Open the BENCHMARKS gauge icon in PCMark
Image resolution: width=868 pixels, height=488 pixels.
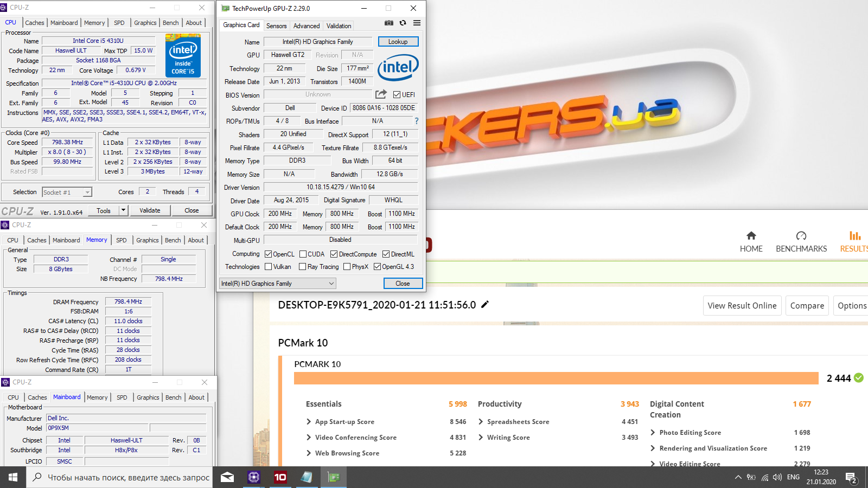click(x=801, y=235)
